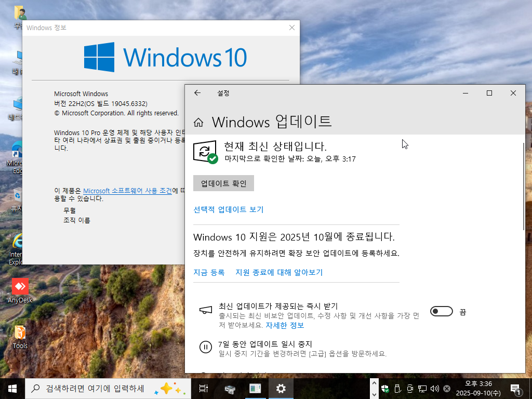Maximize the Settings window
532x399 pixels.
(489, 93)
